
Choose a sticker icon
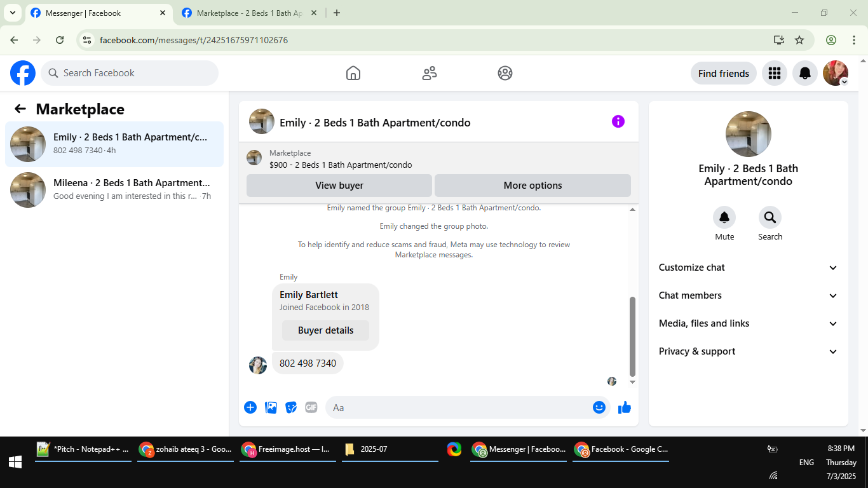pyautogui.click(x=291, y=407)
